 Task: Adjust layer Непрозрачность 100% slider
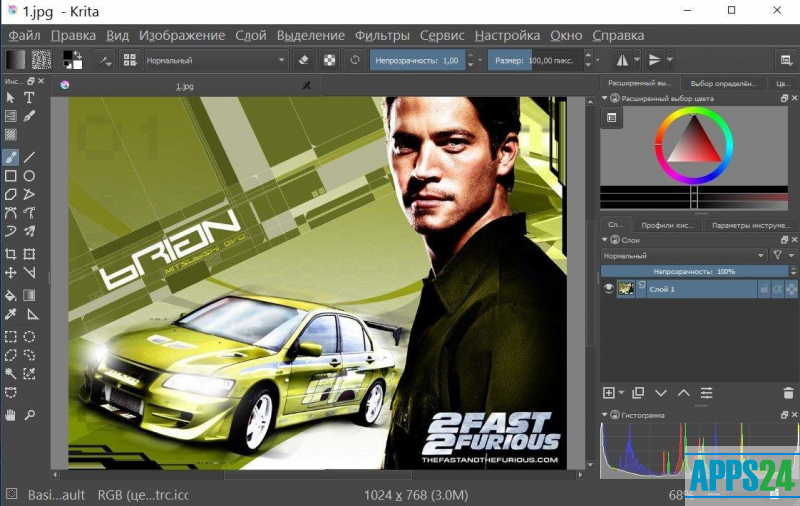[x=694, y=271]
